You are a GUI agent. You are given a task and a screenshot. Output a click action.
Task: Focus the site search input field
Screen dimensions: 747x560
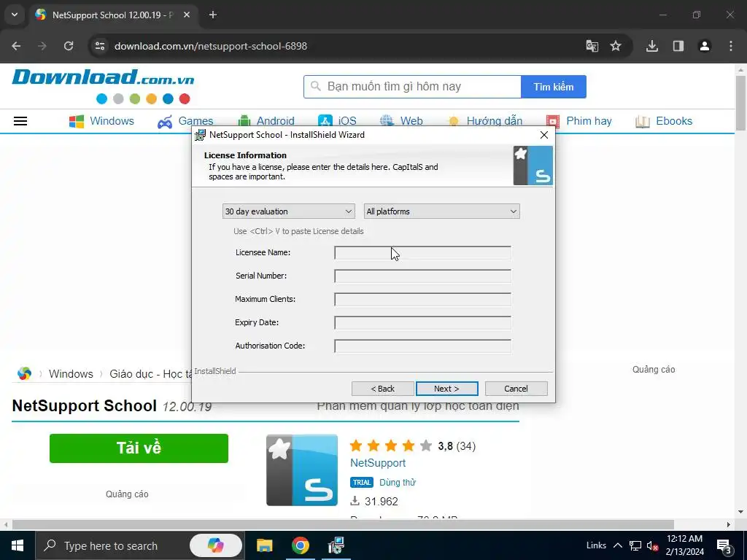413,87
